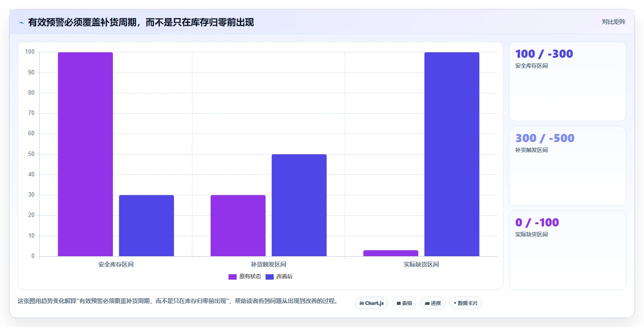Click blue 改善后 bar for 安全库存区间
This screenshot has width=644, height=327.
click(146, 226)
